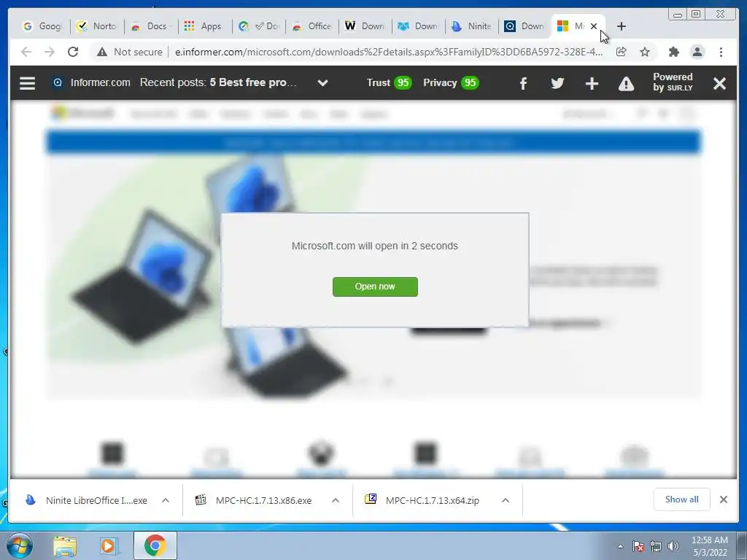Image resolution: width=747 pixels, height=560 pixels.
Task: Switch to the W Download tab
Action: pyautogui.click(x=365, y=26)
